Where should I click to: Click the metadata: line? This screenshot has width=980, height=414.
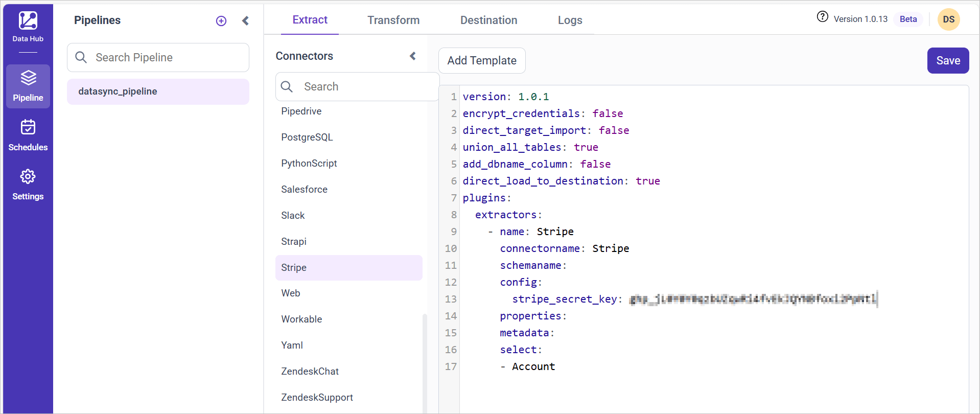click(527, 333)
